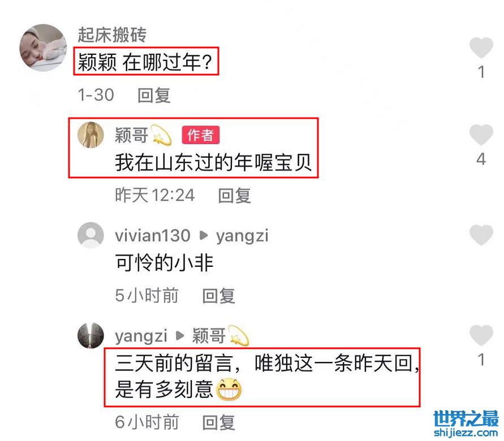Open 颖哥 mentioned in yangzi's reply

(x=209, y=336)
